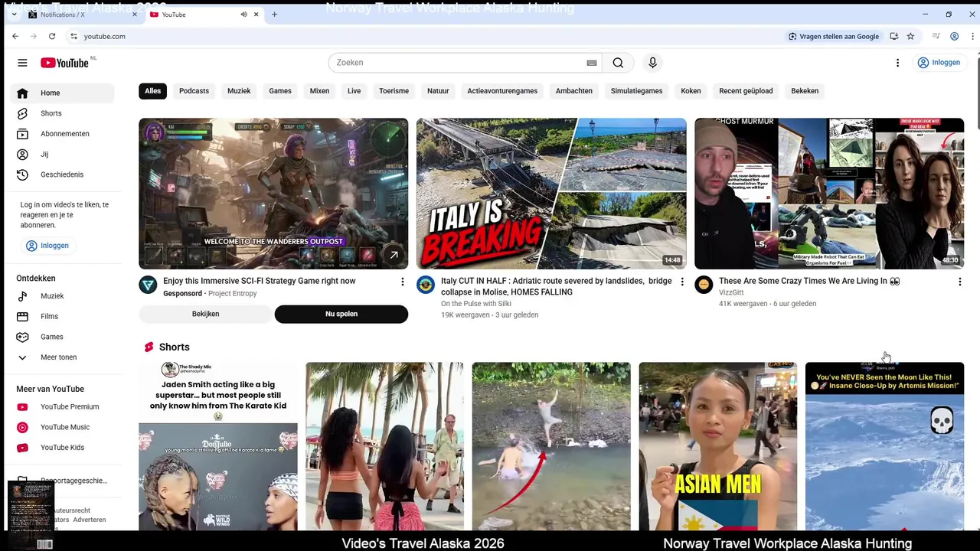Image resolution: width=980 pixels, height=551 pixels.
Task: Close the Notifications / X tab
Action: point(135,15)
